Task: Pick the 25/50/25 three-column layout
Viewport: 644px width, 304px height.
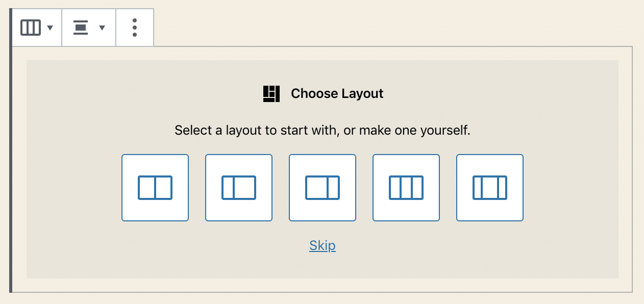Action: pyautogui.click(x=490, y=187)
